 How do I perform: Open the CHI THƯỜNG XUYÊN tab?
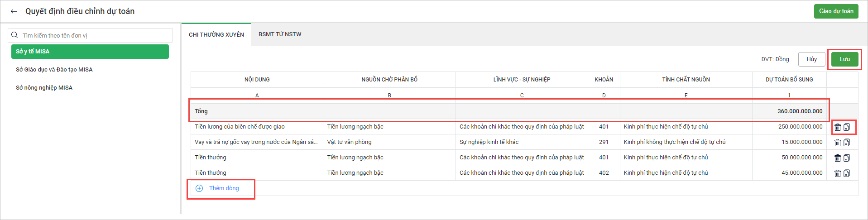[x=216, y=35]
